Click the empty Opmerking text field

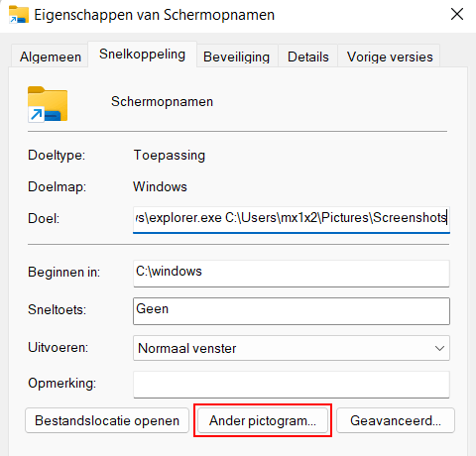click(292, 385)
